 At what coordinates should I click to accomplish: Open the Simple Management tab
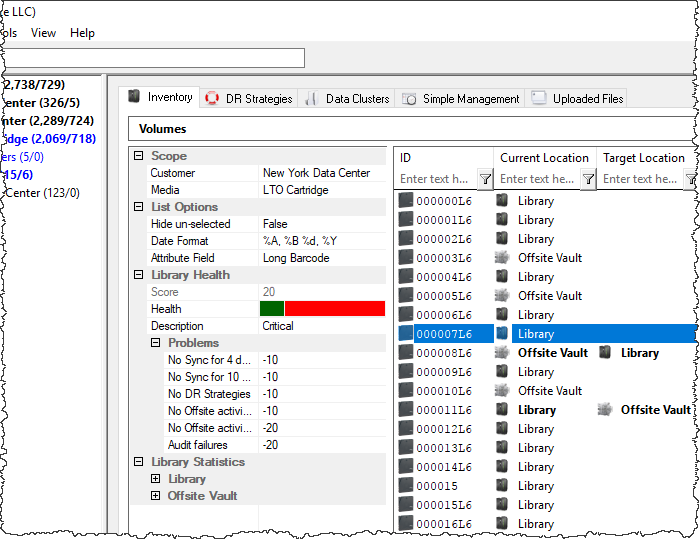[x=460, y=98]
